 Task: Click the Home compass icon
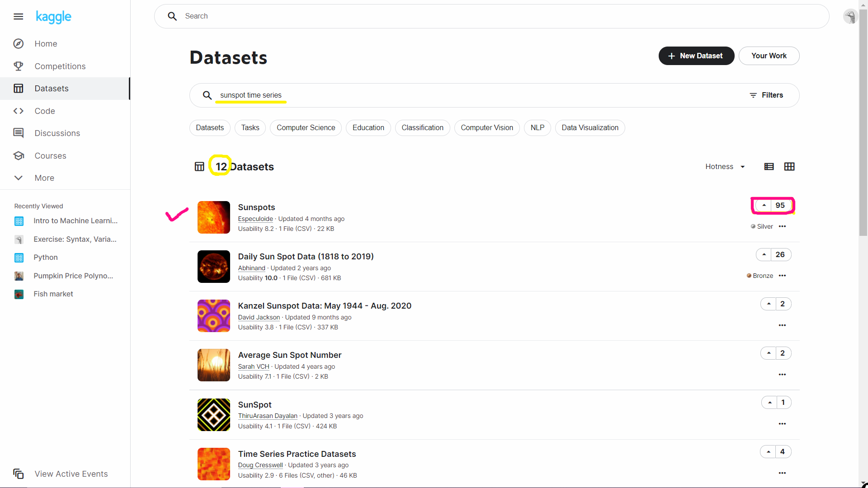click(19, 44)
